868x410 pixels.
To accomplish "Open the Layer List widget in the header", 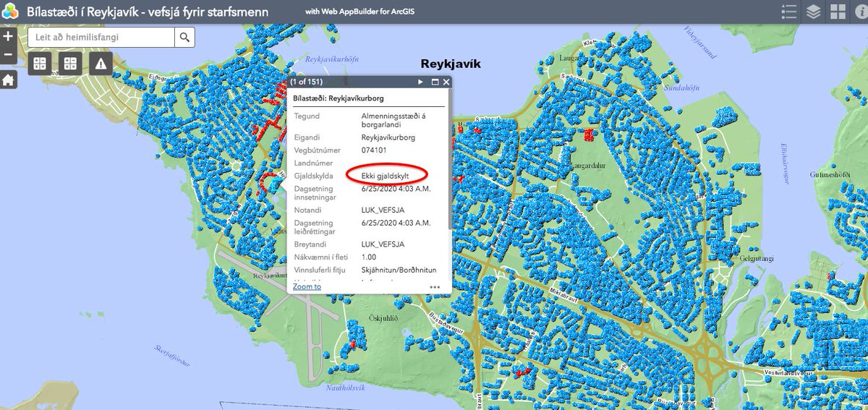I will (814, 12).
